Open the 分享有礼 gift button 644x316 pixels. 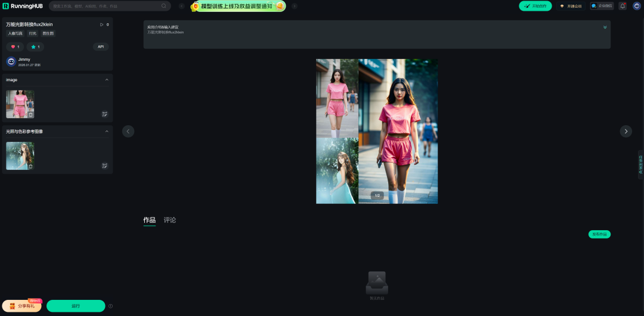[22, 306]
